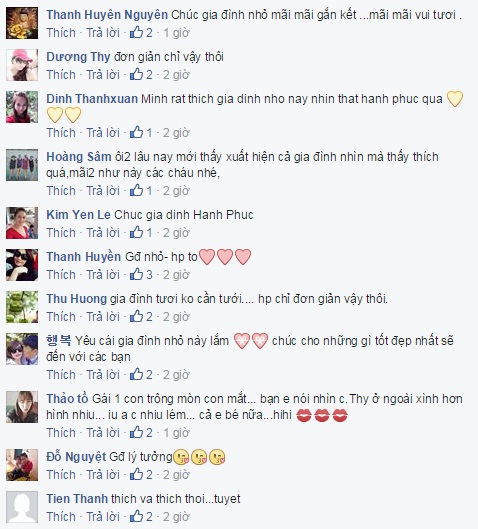The width and height of the screenshot is (478, 529).
Task: Open Tien Thanh's default avatar
Action: click(x=22, y=507)
